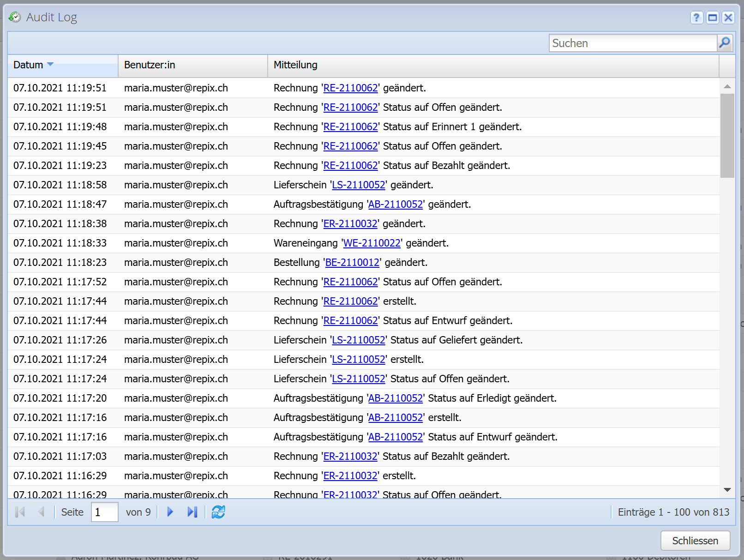744x560 pixels.
Task: Go to the previous page arrow
Action: pyautogui.click(x=41, y=512)
